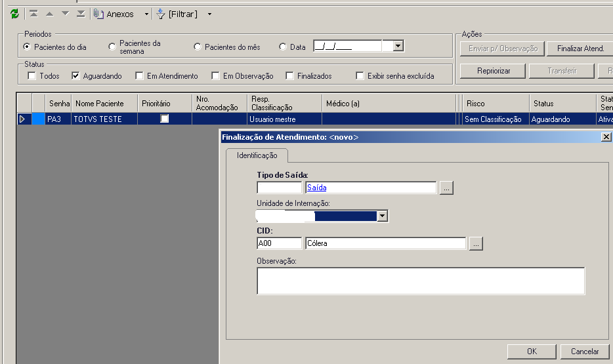Screen dimensions: 613x364
Task: Click the Prioritário column header
Action: coord(165,104)
